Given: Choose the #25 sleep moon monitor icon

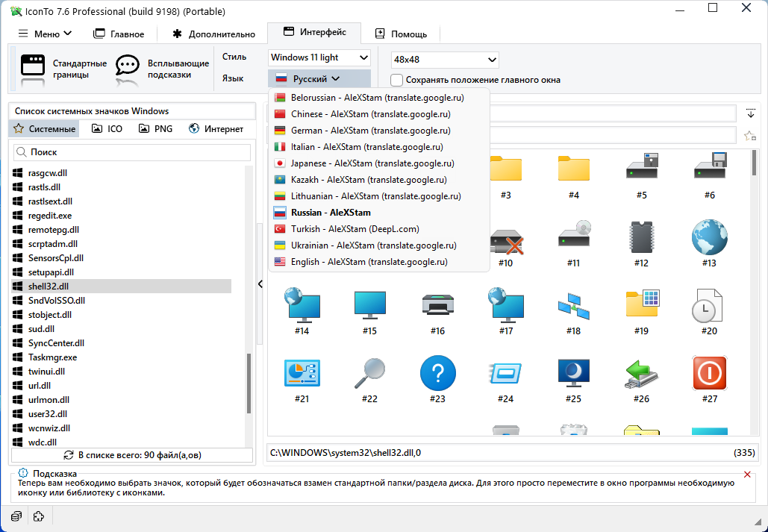Looking at the screenshot, I should tap(573, 373).
